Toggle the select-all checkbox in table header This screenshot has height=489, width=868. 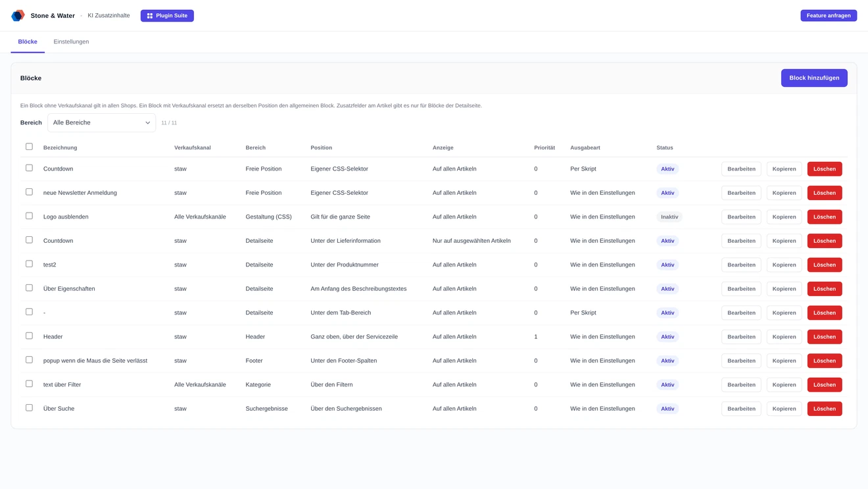[29, 147]
